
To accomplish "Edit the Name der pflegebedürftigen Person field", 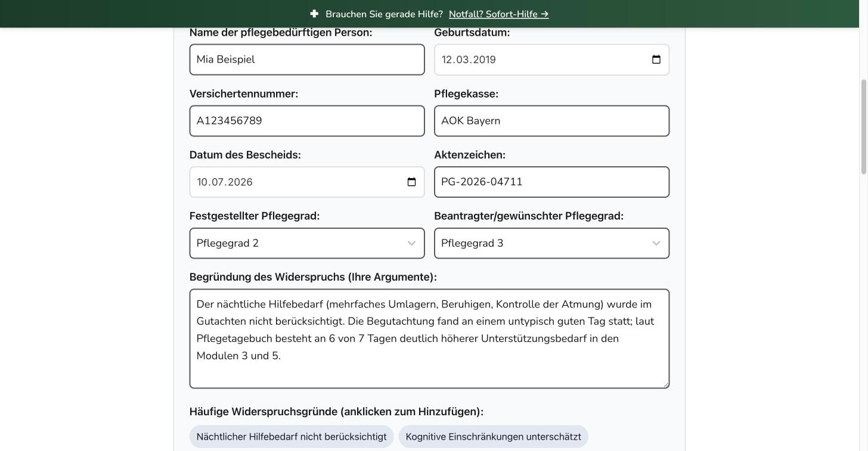I will click(307, 60).
